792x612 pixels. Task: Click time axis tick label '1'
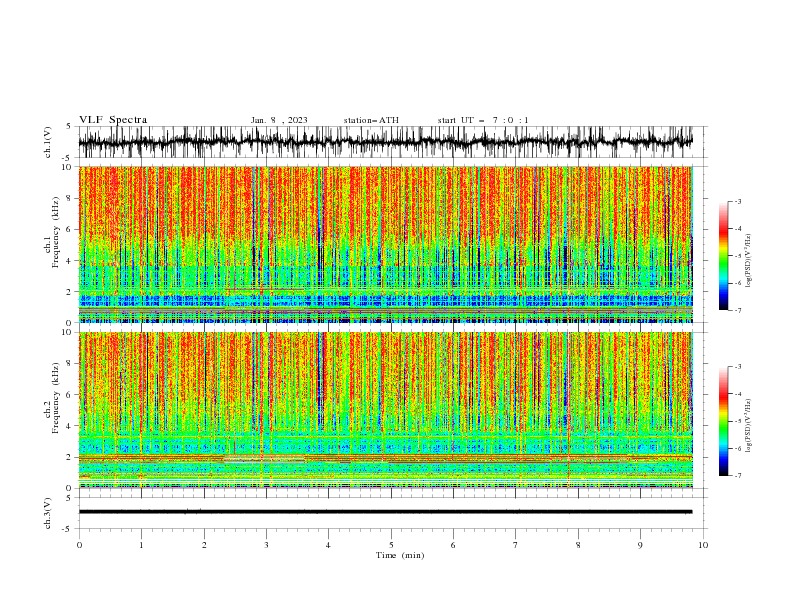[141, 545]
